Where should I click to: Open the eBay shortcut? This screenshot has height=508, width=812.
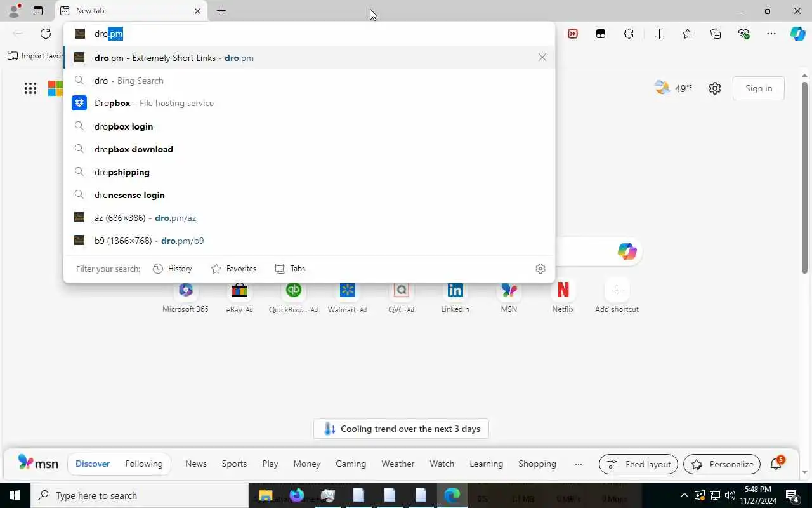239,297
